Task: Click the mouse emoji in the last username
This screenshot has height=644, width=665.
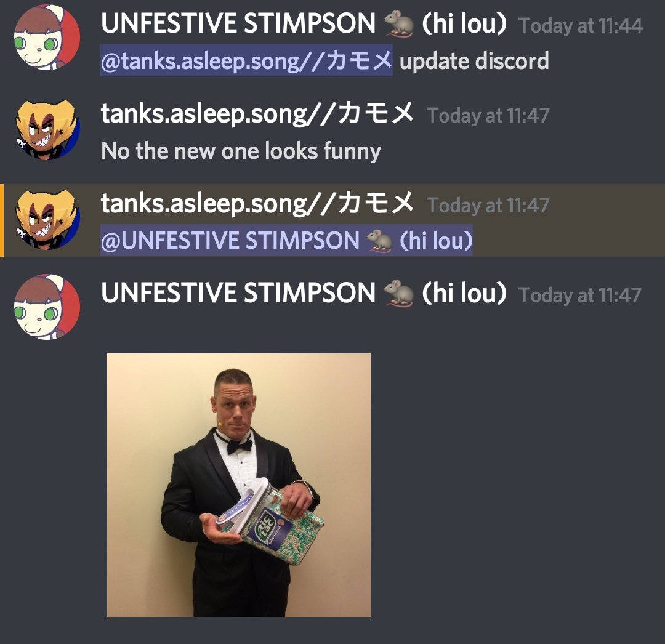Action: (x=398, y=294)
